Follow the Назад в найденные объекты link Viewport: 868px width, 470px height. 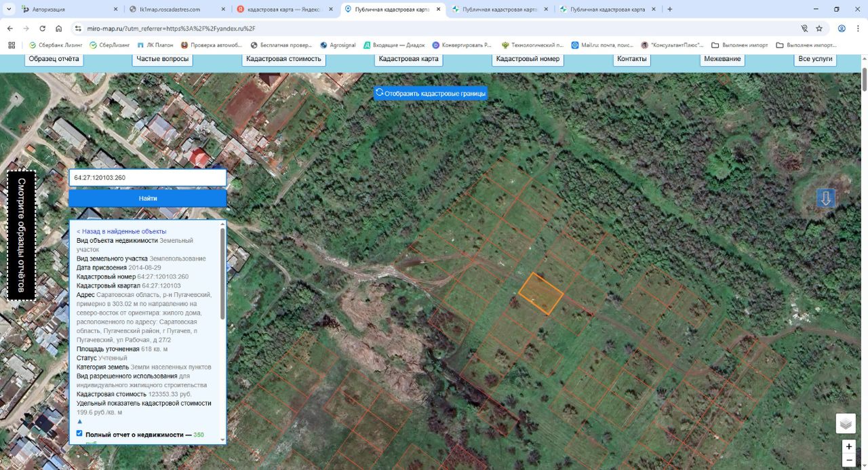pos(121,231)
